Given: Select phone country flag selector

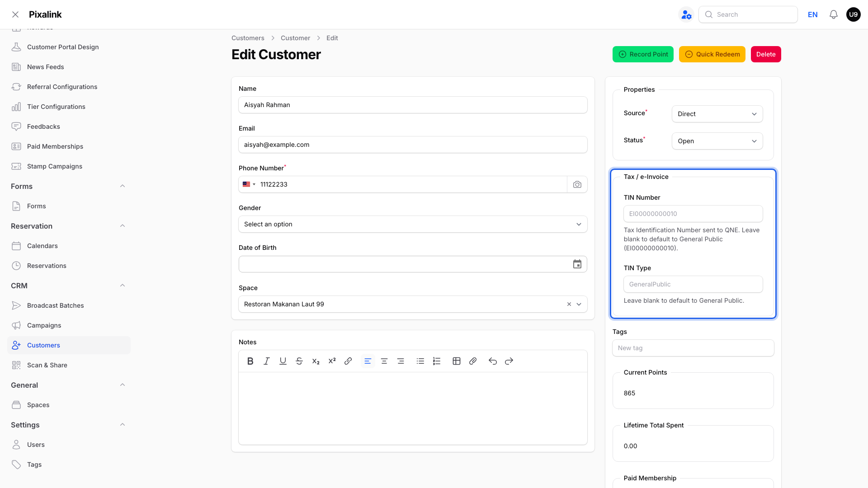Looking at the screenshot, I should click(249, 184).
